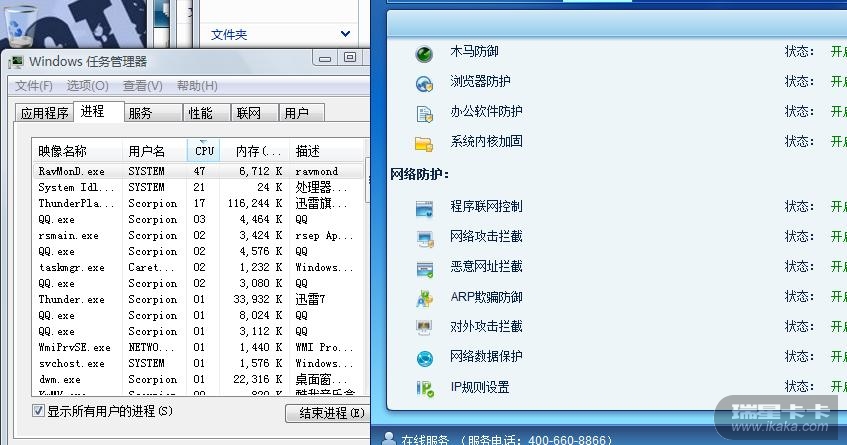
Task: Click the IP规则设置 icon
Action: click(425, 389)
